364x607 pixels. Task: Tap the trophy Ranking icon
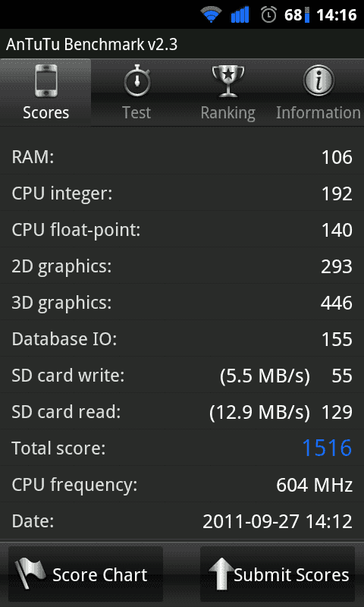click(x=228, y=81)
